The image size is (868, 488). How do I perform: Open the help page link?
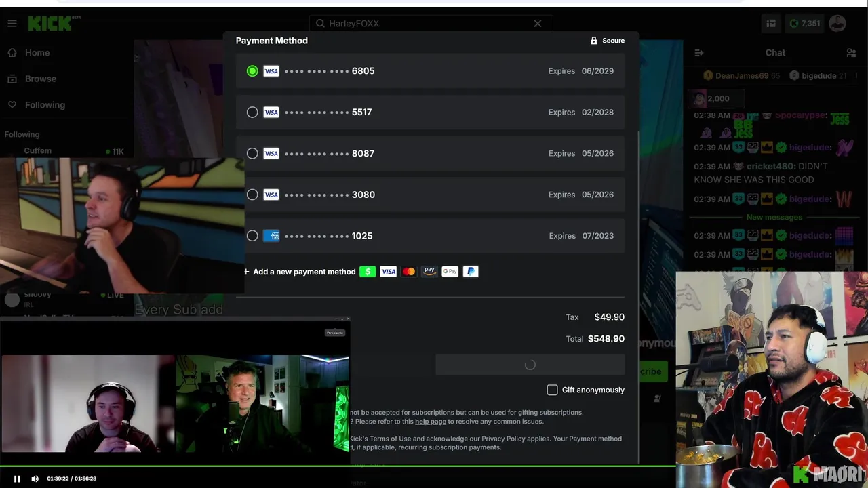click(x=431, y=422)
